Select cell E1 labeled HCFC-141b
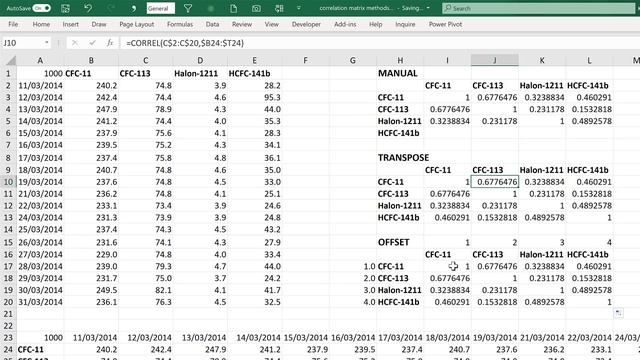 pyautogui.click(x=254, y=73)
